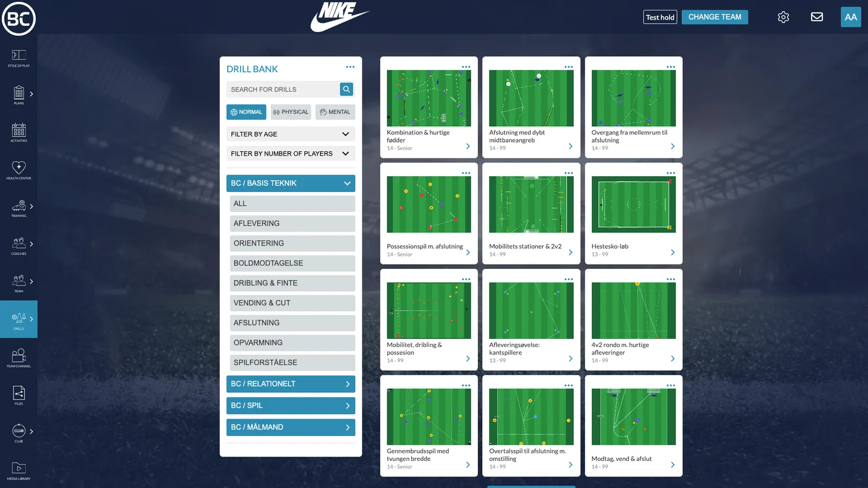The width and height of the screenshot is (868, 488).
Task: Select the Opvarmning subcategory
Action: click(x=292, y=343)
